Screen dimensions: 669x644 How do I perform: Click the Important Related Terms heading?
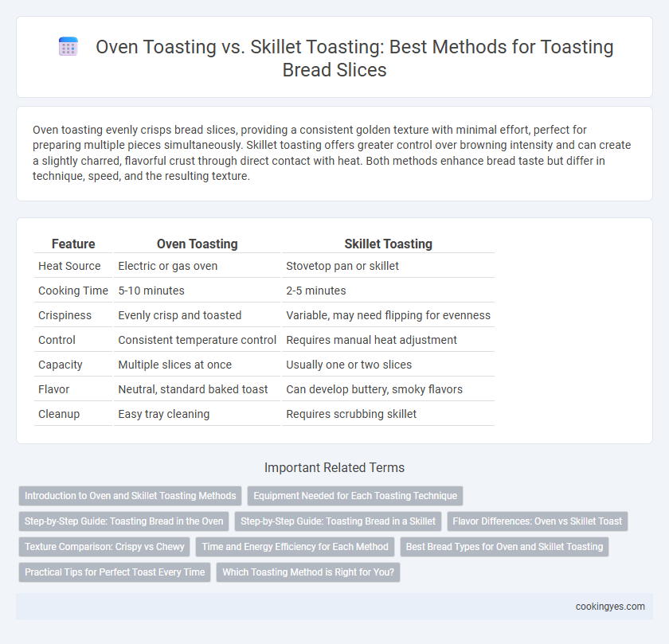[334, 468]
